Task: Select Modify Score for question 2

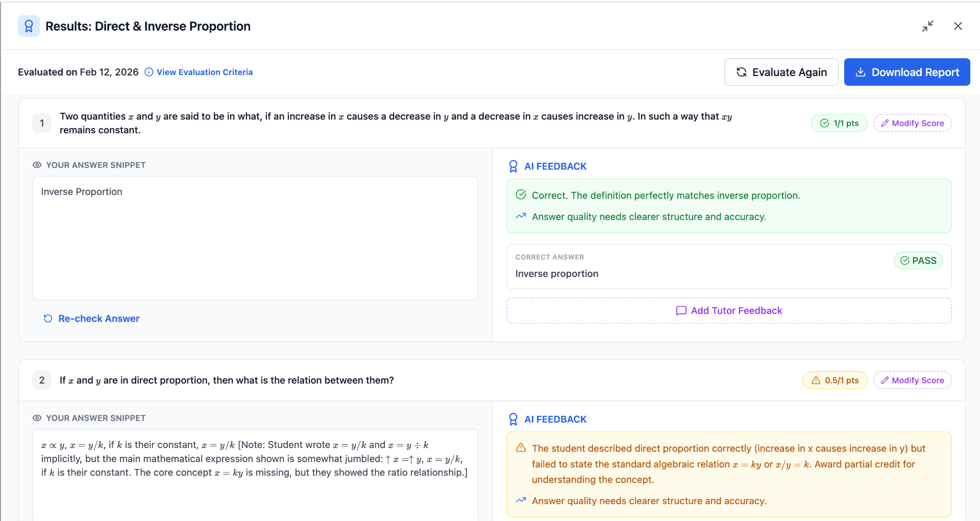Action: (912, 380)
